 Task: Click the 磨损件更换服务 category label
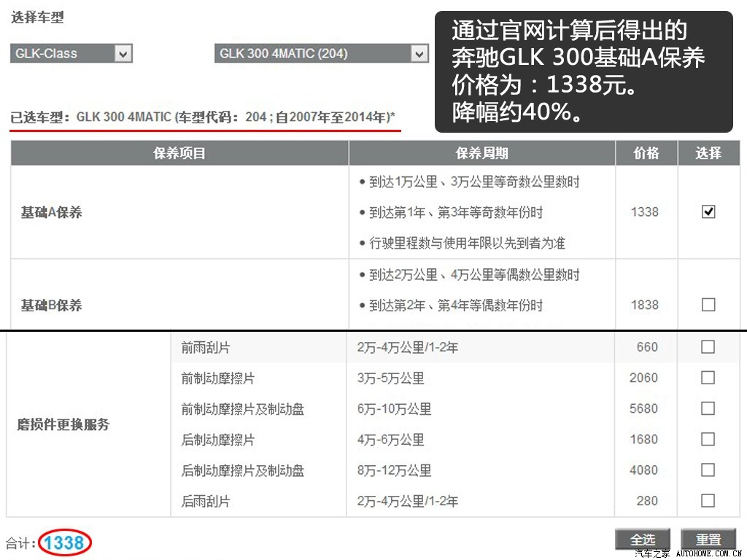pyautogui.click(x=63, y=424)
